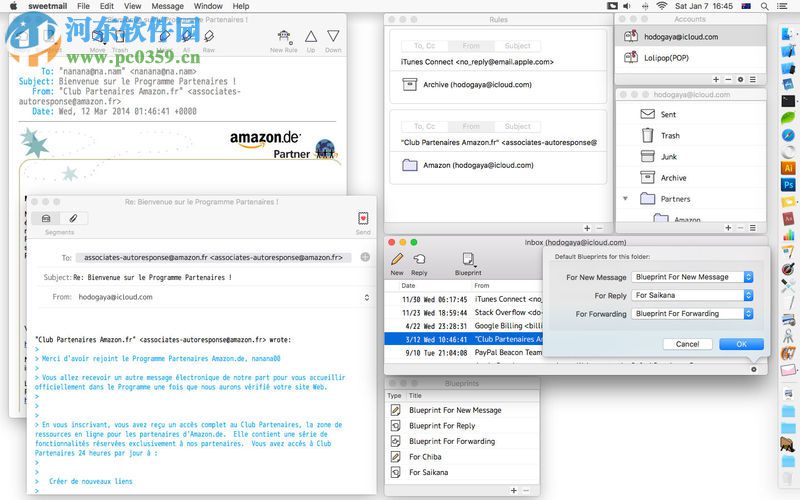This screenshot has height=500, width=800.
Task: Select Blueprint For Forwarding in Blueprints list
Action: 462,441
